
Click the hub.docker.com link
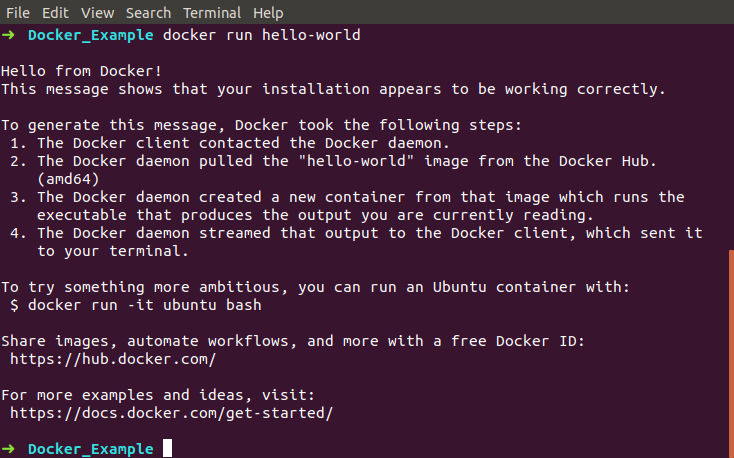pyautogui.click(x=113, y=359)
